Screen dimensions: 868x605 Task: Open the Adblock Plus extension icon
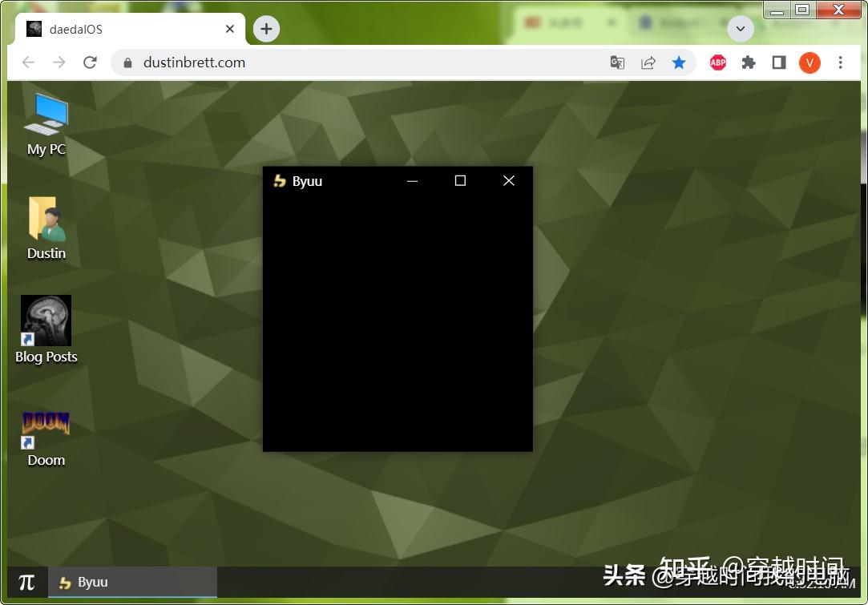[x=717, y=62]
